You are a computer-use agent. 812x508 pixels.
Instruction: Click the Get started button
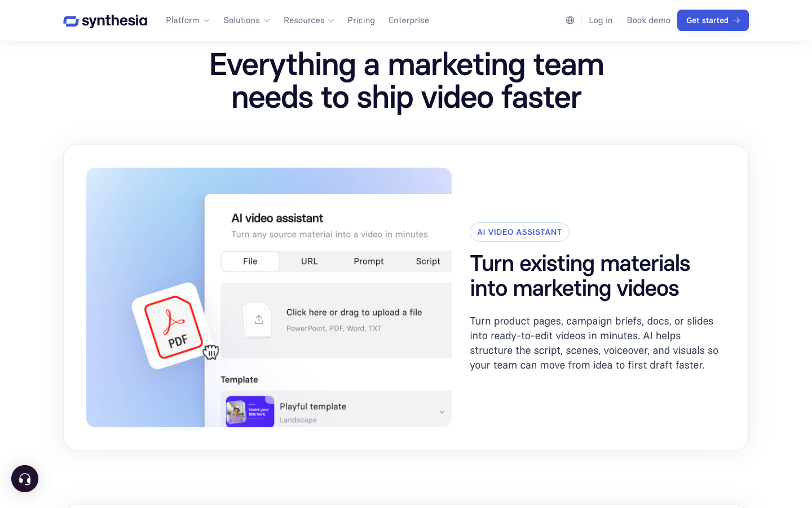(713, 20)
